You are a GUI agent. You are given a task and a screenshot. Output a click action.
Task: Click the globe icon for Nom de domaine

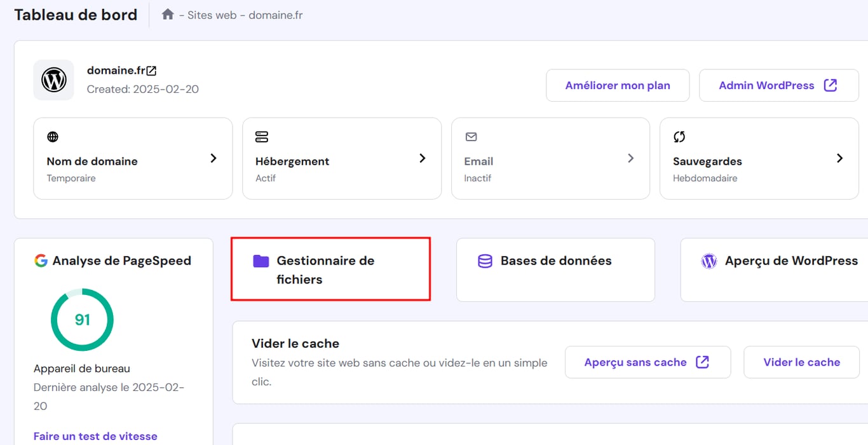51,136
